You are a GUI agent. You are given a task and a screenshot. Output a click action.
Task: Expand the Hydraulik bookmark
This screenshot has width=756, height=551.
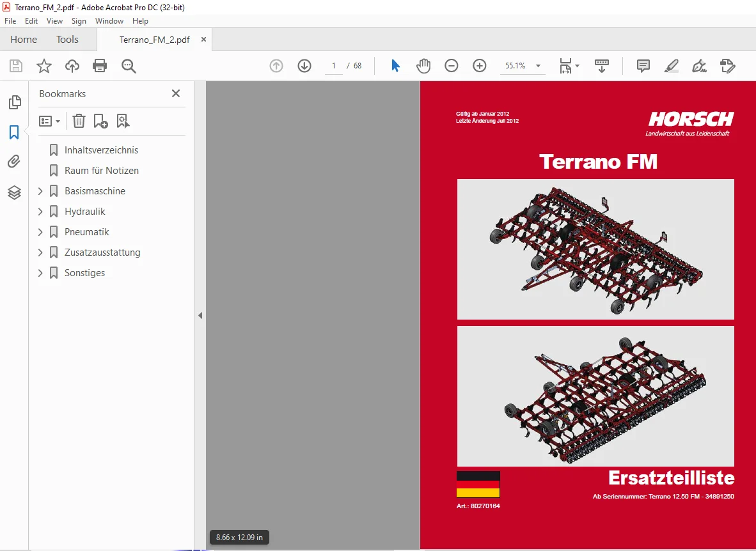point(40,211)
